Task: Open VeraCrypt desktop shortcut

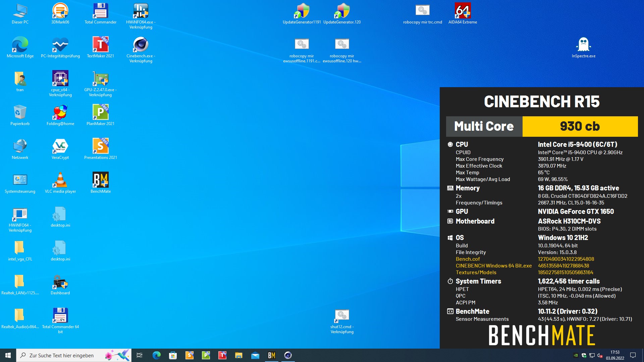Action: [x=60, y=149]
